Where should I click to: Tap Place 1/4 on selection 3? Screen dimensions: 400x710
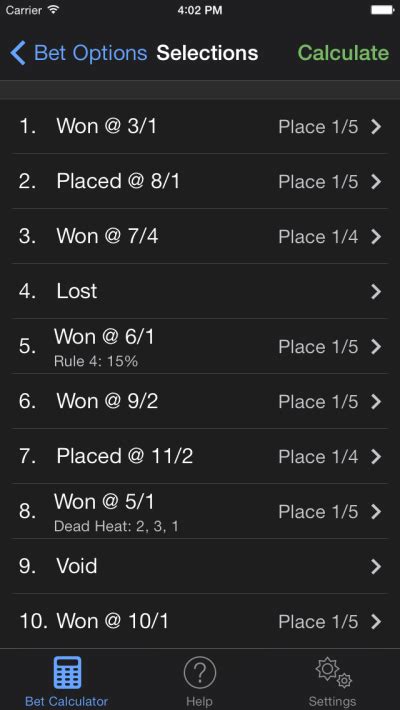318,237
